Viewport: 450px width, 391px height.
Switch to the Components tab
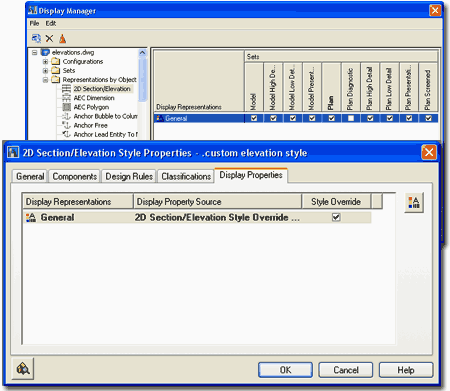coord(75,176)
